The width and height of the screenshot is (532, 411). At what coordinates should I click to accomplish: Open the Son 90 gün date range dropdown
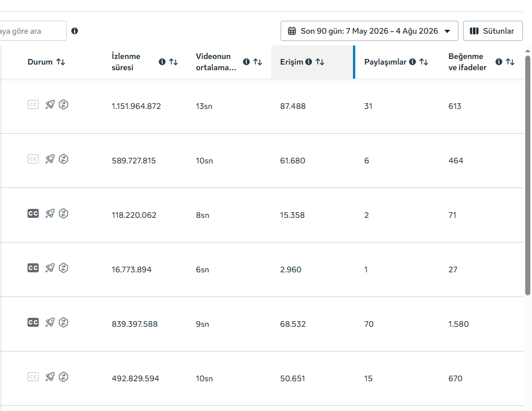pyautogui.click(x=369, y=31)
